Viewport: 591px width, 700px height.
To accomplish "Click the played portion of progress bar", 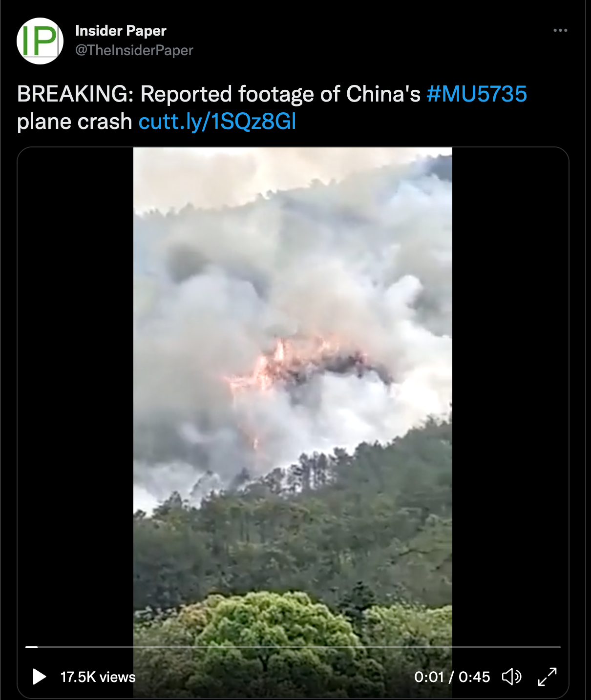I will pyautogui.click(x=31, y=647).
